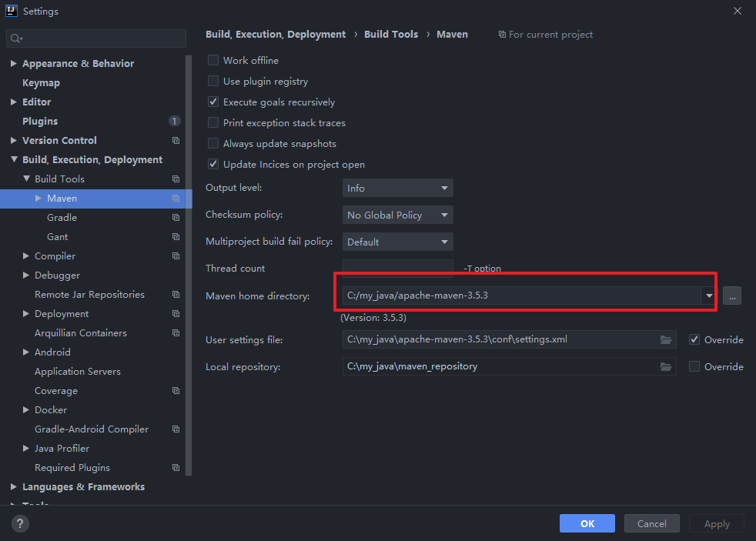The width and height of the screenshot is (756, 541).
Task: Click project-level icon beside Compiler
Action: tap(176, 256)
